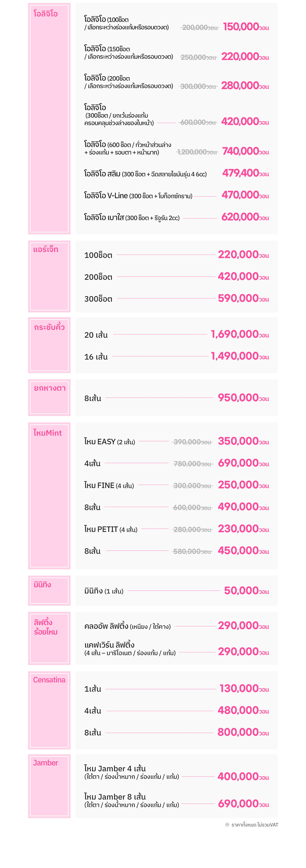The image size is (306, 868).
Task: Select the ไหม PETIT (4 เส้น) item
Action: tap(111, 529)
